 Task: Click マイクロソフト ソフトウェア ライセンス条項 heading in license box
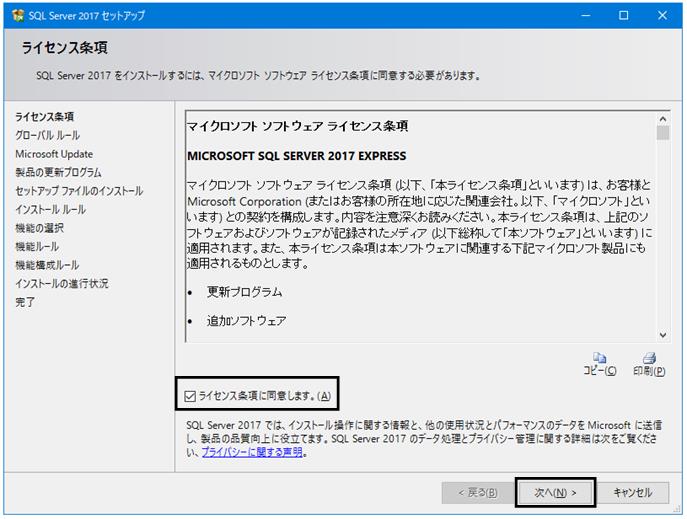tap(297, 127)
